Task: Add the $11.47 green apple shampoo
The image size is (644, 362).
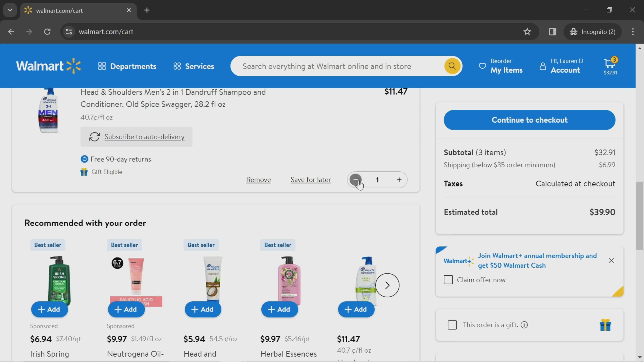Action: [356, 309]
